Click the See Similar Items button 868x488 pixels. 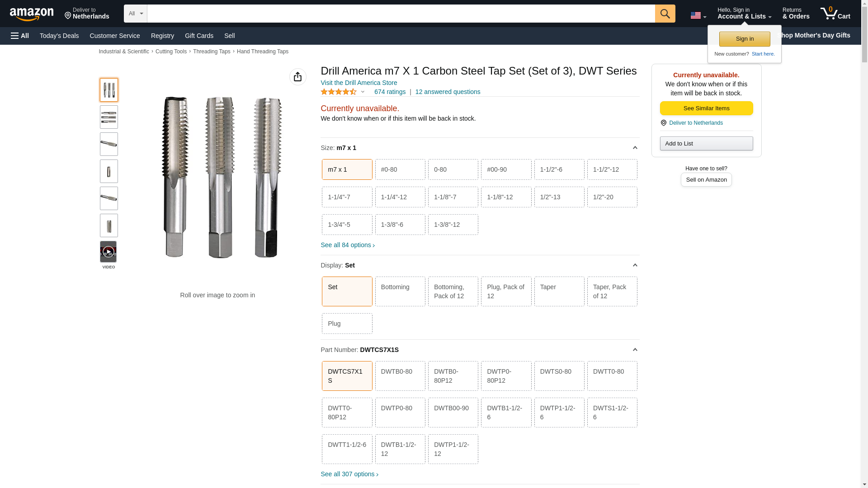(706, 108)
